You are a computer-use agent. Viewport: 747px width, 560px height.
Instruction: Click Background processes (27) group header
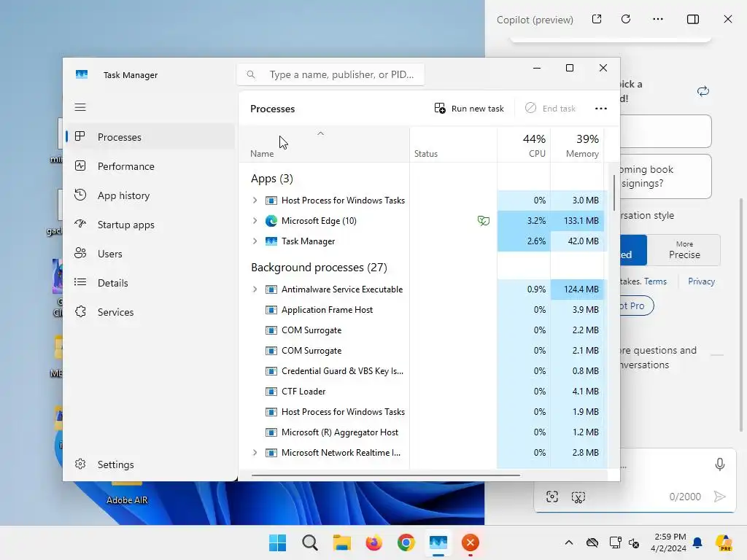(x=320, y=268)
